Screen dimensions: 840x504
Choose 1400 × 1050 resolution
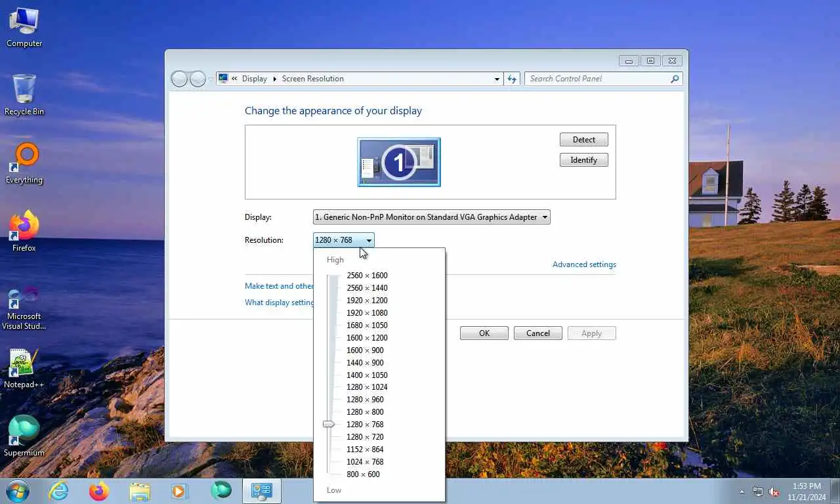click(367, 375)
